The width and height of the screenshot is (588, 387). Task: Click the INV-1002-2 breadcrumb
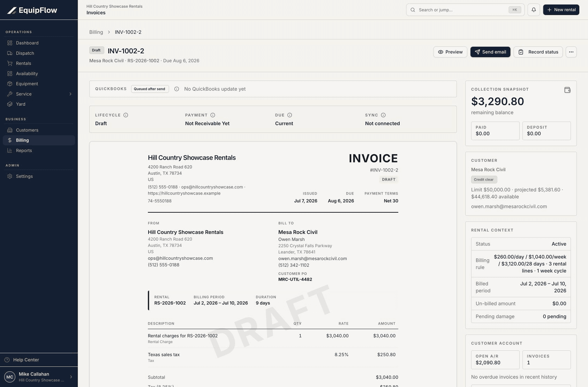128,32
